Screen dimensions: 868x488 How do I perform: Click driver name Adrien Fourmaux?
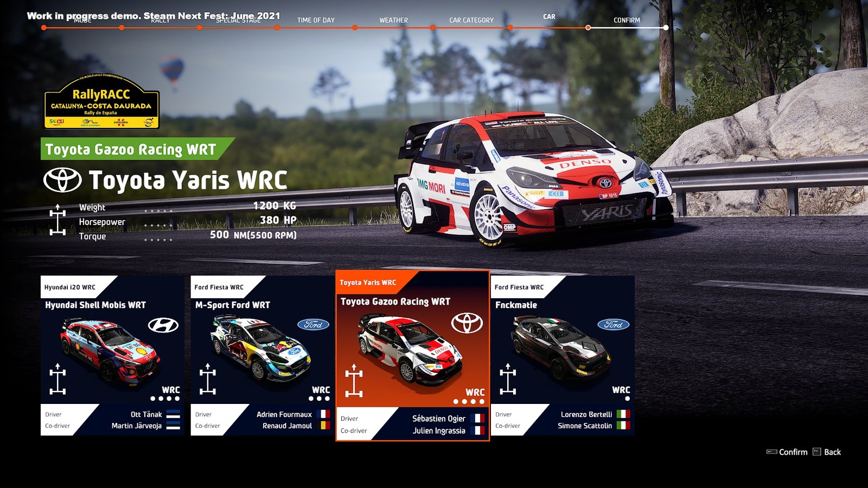tap(284, 414)
